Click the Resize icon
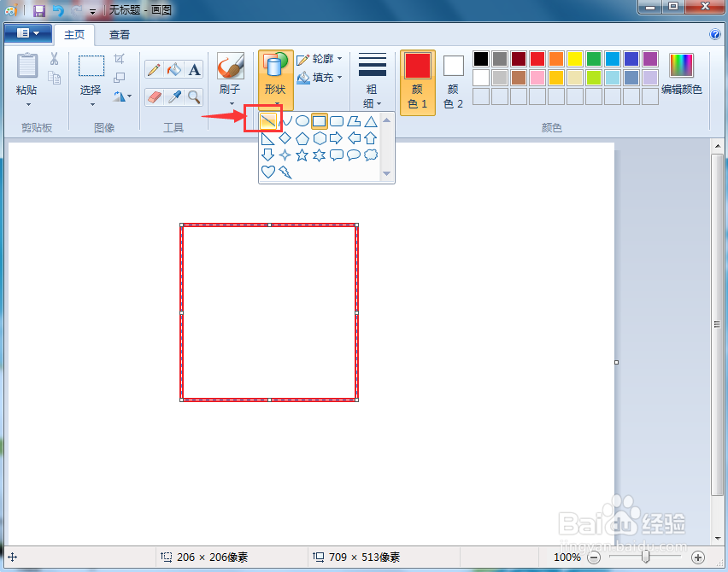The width and height of the screenshot is (728, 572). (x=120, y=78)
